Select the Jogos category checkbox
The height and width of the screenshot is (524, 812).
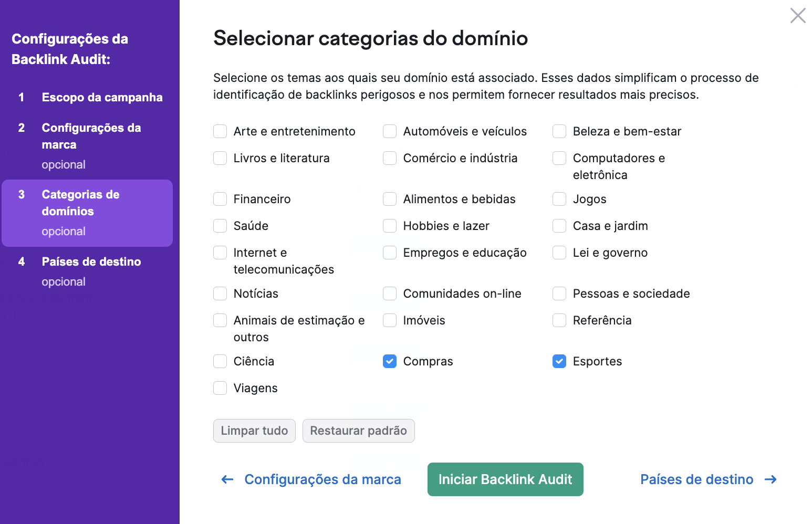tap(559, 199)
